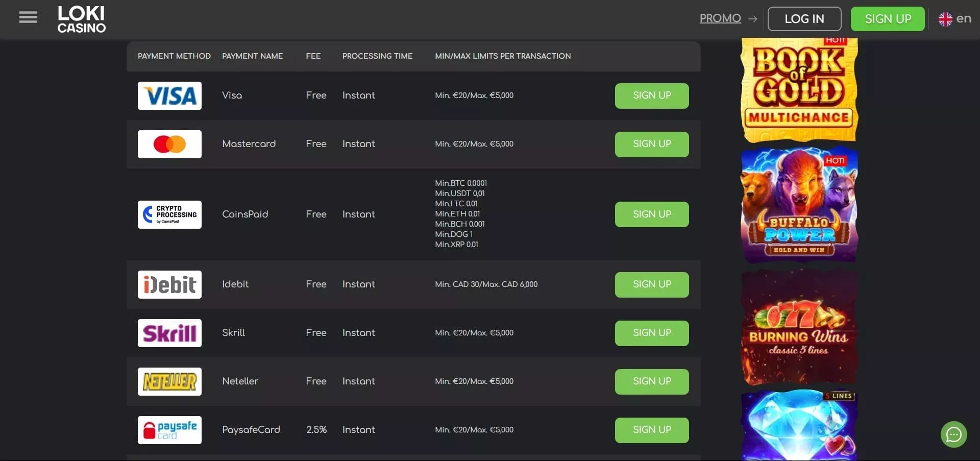Click the Neteller logo
Viewport: 980px width, 461px height.
[x=169, y=382]
